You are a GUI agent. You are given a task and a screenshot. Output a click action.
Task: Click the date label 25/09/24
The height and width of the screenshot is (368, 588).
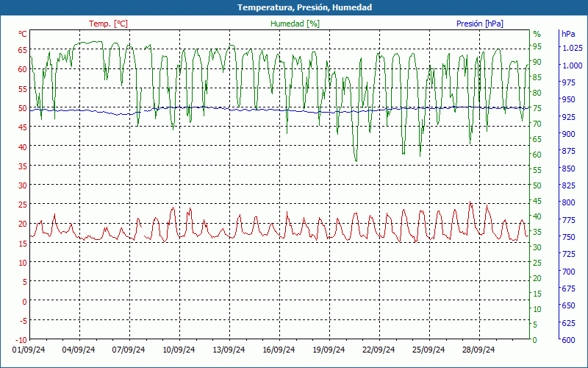429,350
